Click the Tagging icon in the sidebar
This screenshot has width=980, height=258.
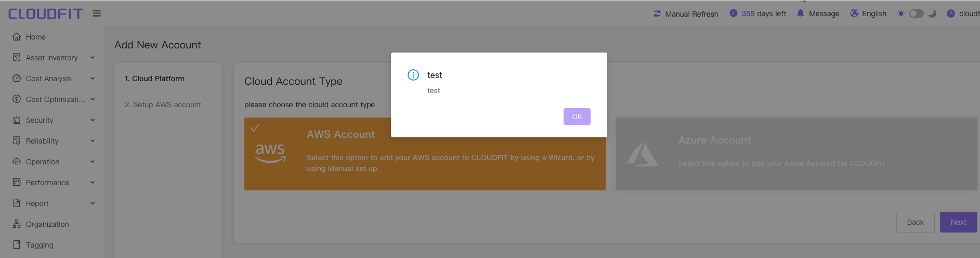click(x=17, y=244)
